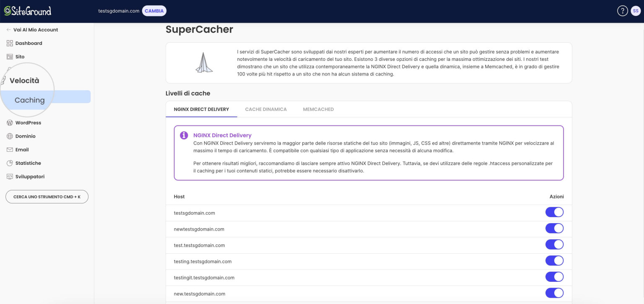The height and width of the screenshot is (304, 644).
Task: Toggle the new.testsgdomain.com switch
Action: pos(554,293)
